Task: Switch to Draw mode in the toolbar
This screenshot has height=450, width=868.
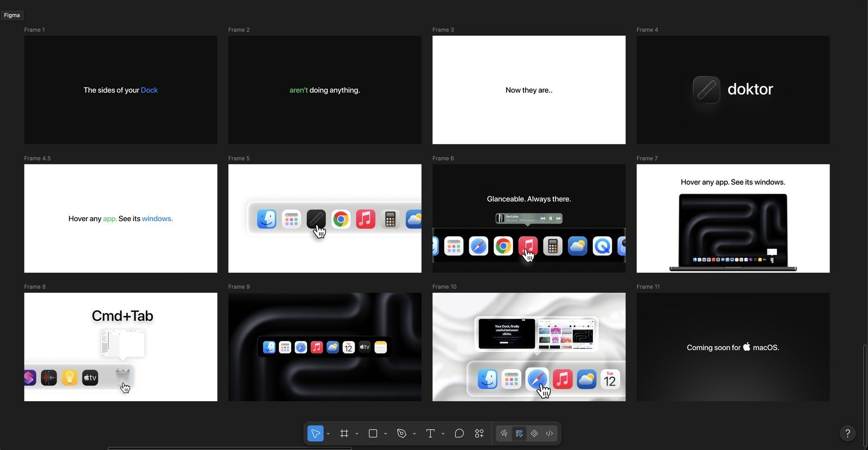Action: pos(504,433)
